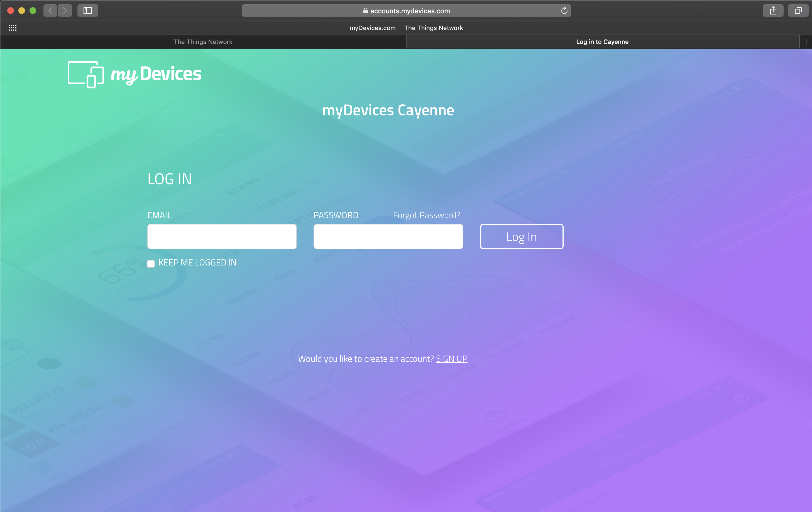Click the EMAIL field label

pyautogui.click(x=160, y=215)
